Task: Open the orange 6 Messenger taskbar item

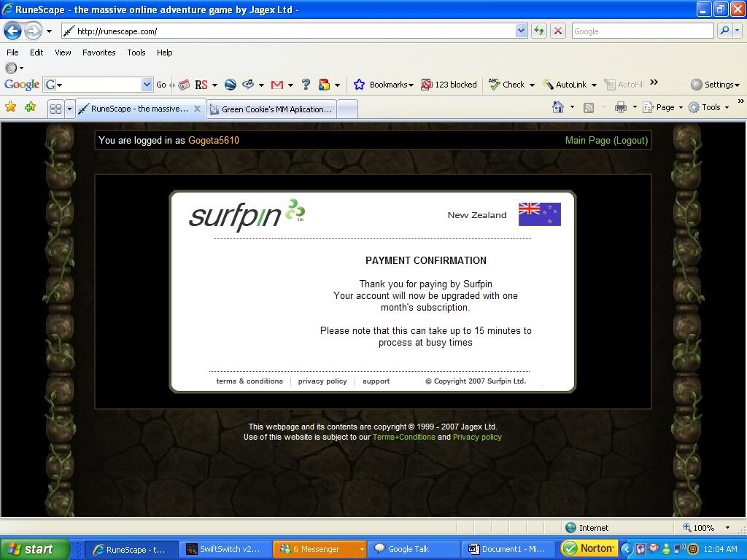Action: coord(320,549)
